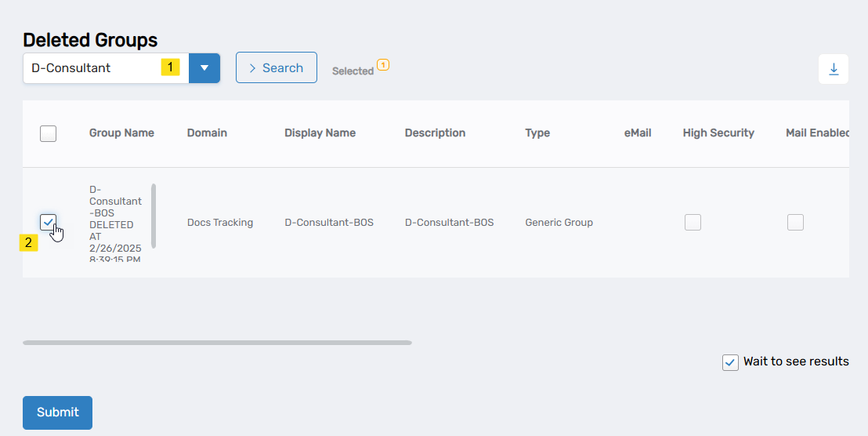Toggle the select-all checkbox in table header
The width and height of the screenshot is (868, 436).
click(48, 133)
